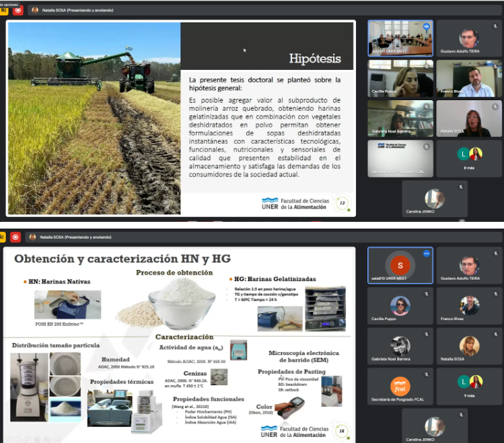
Task: Select the orange fcal avatar of Secretaría de Posgrado
Action: (x=400, y=385)
